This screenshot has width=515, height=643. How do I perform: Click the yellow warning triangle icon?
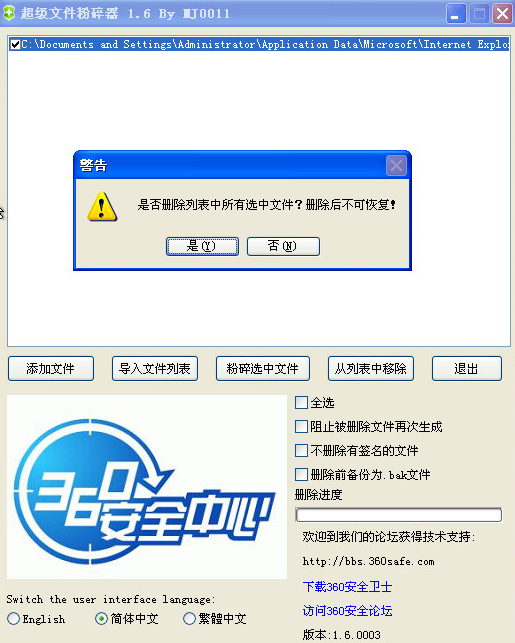[x=102, y=206]
